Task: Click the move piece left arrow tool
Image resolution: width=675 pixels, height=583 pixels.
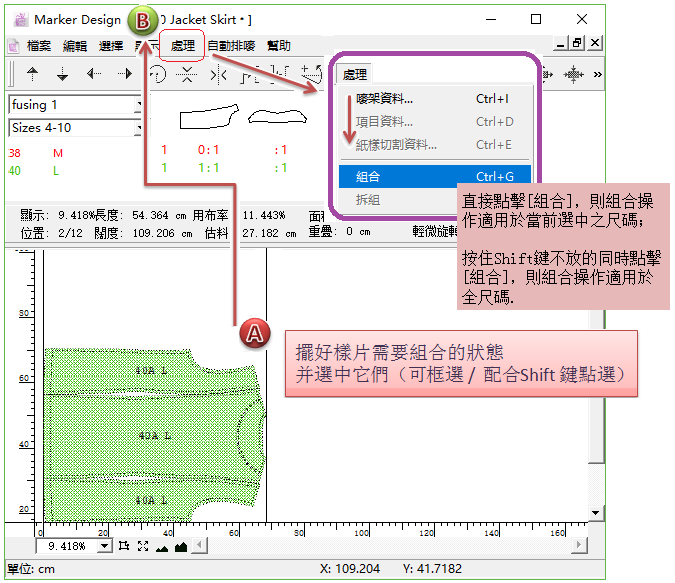Action: tap(93, 74)
